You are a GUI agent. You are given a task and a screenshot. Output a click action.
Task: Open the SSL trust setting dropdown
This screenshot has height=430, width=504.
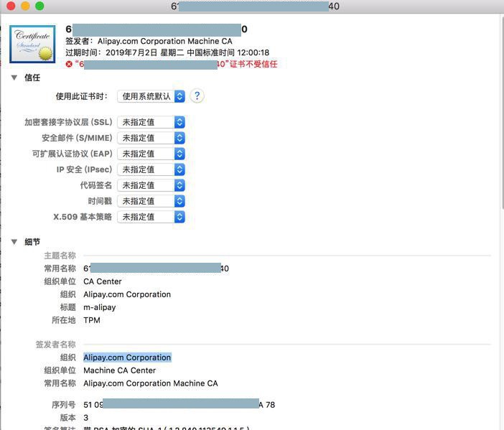pyautogui.click(x=151, y=122)
